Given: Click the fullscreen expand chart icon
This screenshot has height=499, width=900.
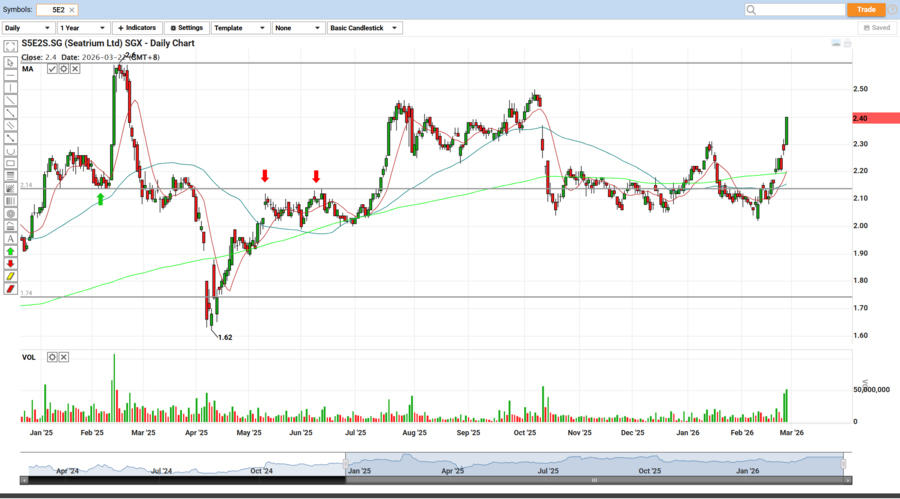Looking at the screenshot, I should [x=9, y=46].
